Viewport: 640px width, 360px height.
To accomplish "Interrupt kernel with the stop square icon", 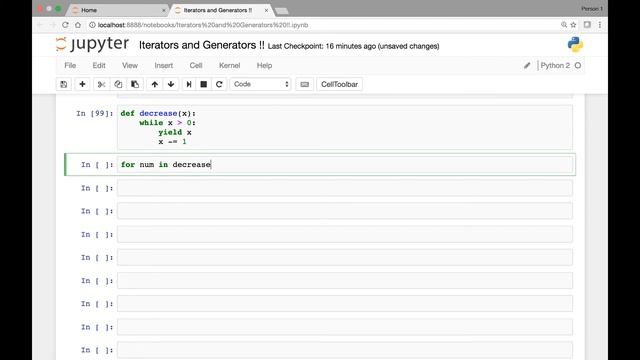I will point(204,84).
